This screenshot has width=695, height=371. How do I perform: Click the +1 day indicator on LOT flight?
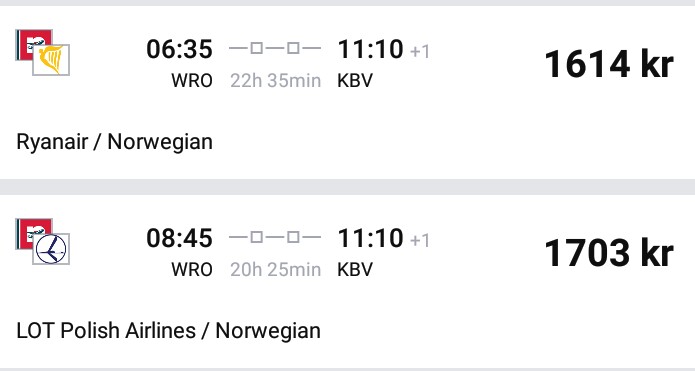tap(420, 241)
